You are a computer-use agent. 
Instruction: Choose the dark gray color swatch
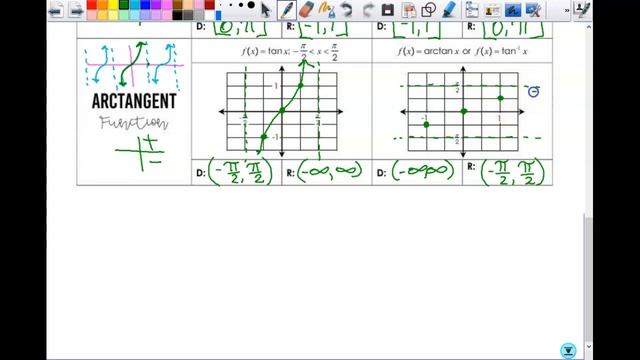click(x=188, y=15)
